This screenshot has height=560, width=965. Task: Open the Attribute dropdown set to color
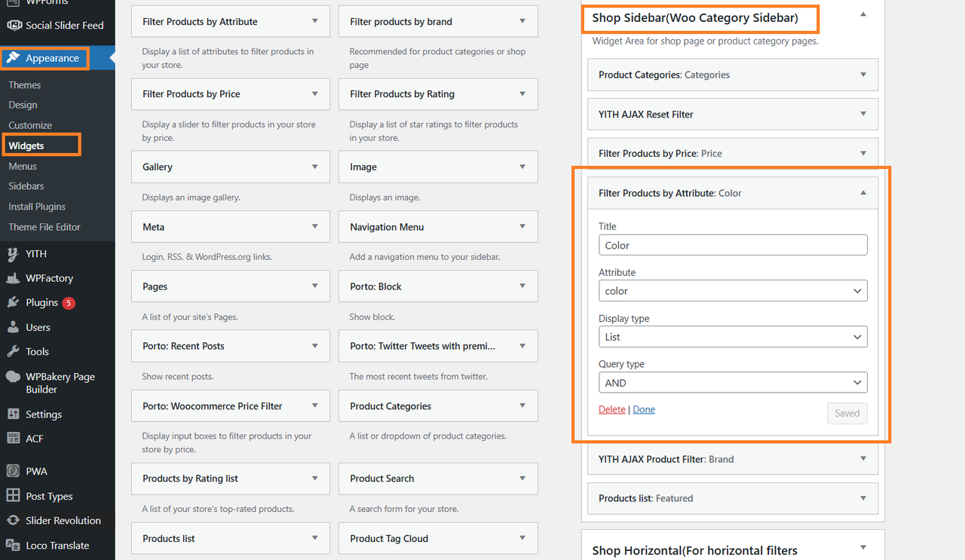pyautogui.click(x=732, y=291)
